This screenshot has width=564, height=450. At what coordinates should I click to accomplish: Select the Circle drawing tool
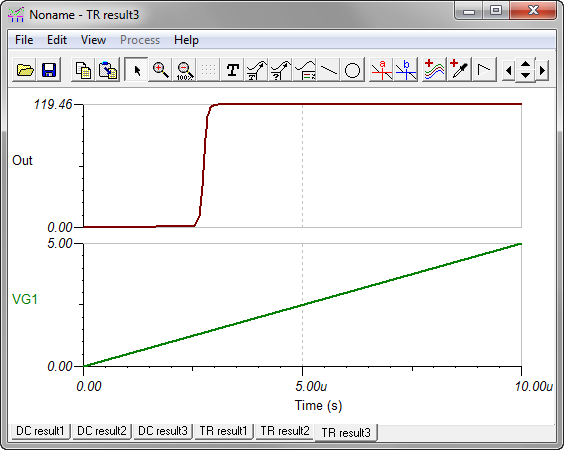coord(352,69)
